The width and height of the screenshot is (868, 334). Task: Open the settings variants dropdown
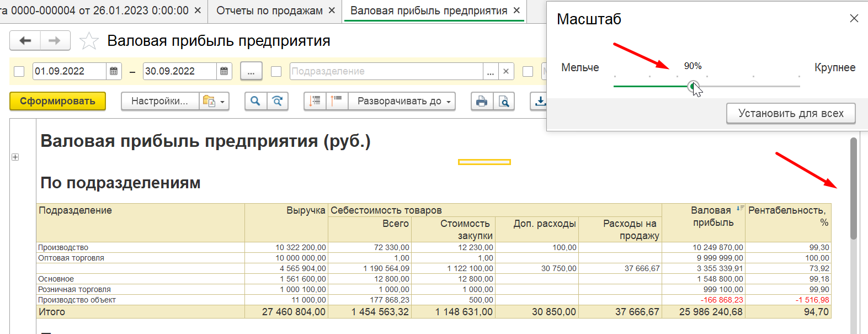(x=214, y=101)
